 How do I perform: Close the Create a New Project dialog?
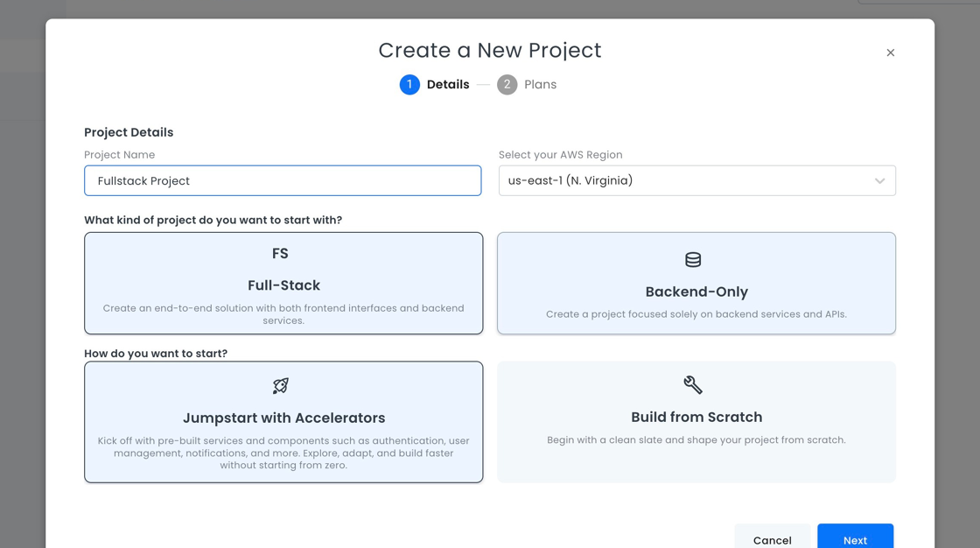click(890, 53)
